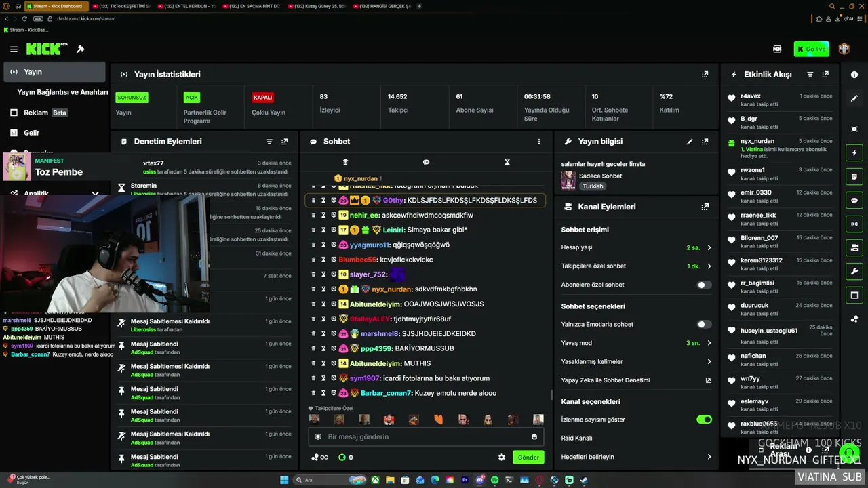The image size is (868, 488).
Task: Click Raid Kanalı option
Action: (x=576, y=438)
